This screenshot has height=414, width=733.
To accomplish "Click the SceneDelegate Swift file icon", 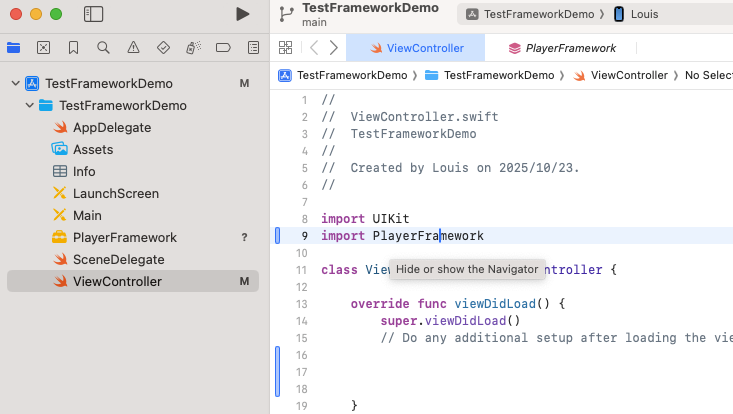I will [60, 259].
